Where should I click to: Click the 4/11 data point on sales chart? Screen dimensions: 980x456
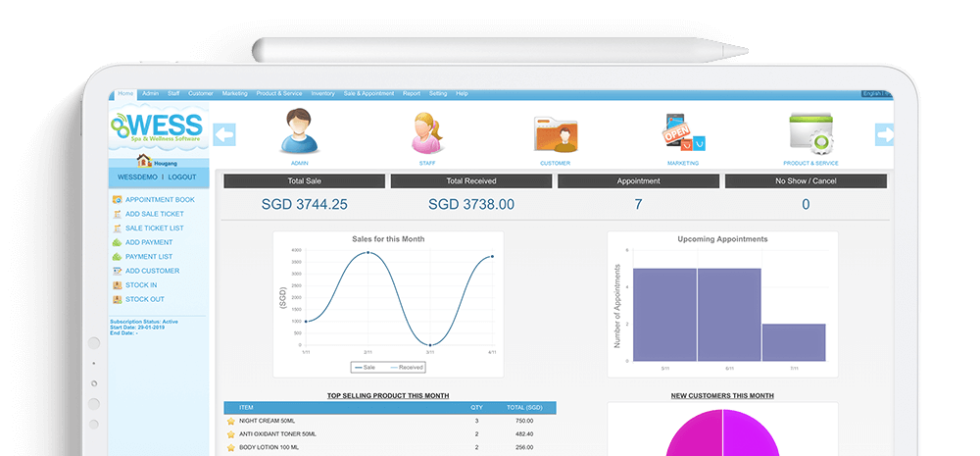(493, 257)
